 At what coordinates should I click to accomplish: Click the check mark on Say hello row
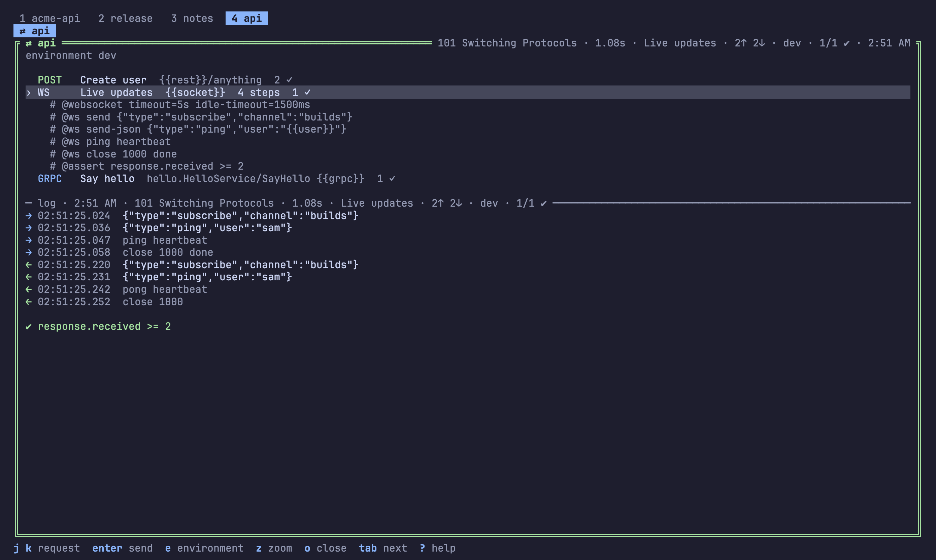[x=392, y=178]
